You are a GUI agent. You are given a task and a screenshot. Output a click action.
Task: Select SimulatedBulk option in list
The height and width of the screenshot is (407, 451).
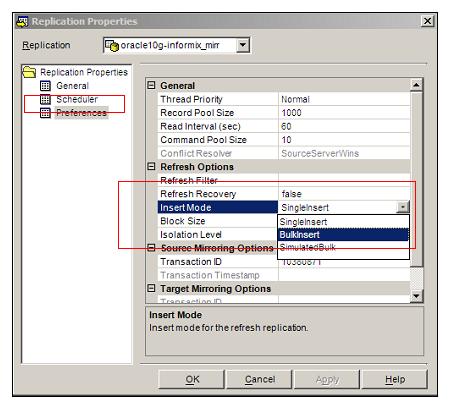343,247
